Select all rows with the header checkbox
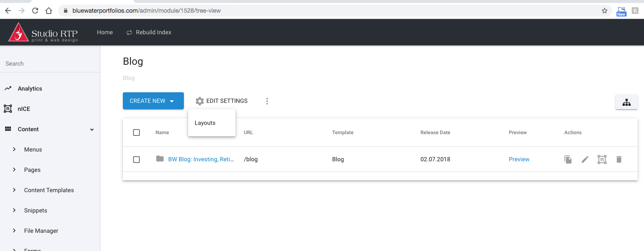 click(x=136, y=132)
